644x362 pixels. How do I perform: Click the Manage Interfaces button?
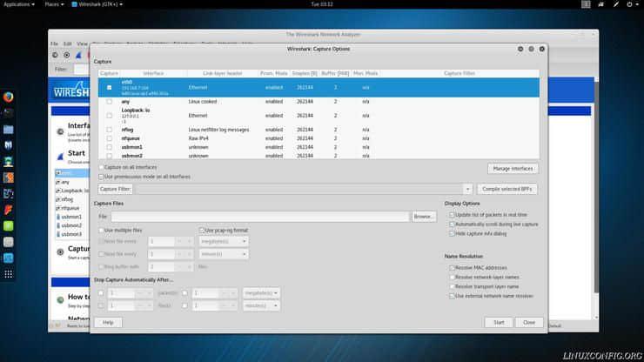click(513, 168)
